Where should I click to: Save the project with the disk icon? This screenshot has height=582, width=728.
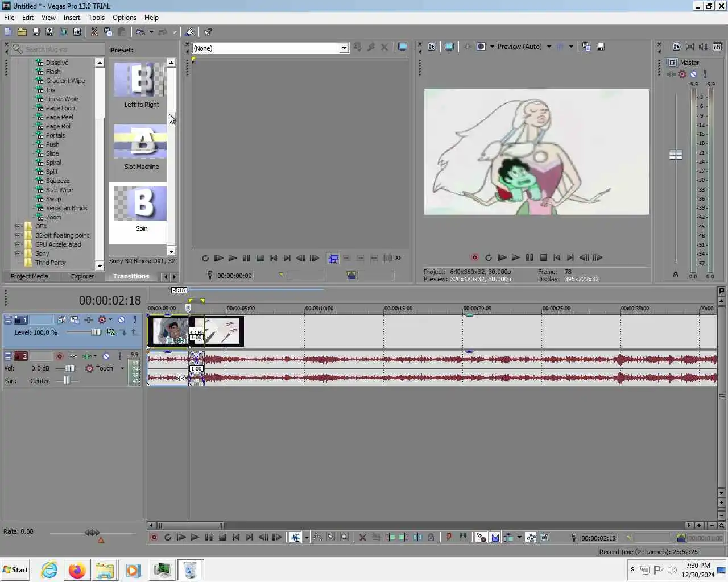(35, 32)
